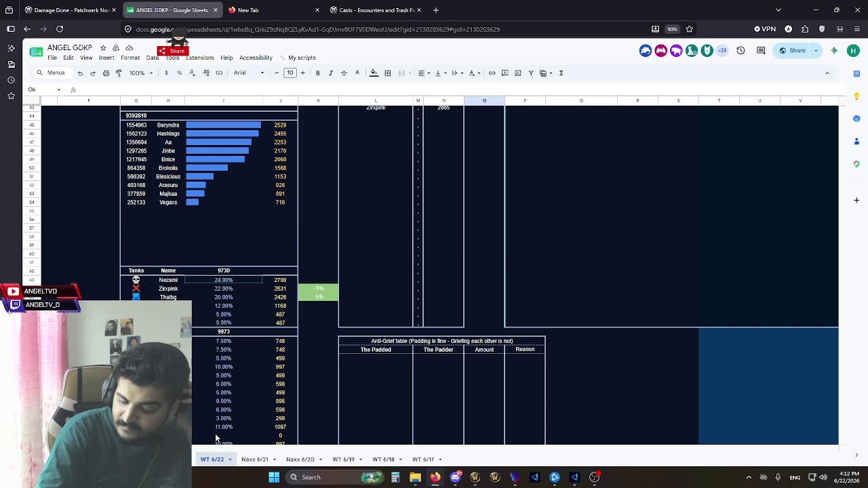Screen dimensions: 868x488
Task: Click the font size field showing 10
Action: [290, 73]
